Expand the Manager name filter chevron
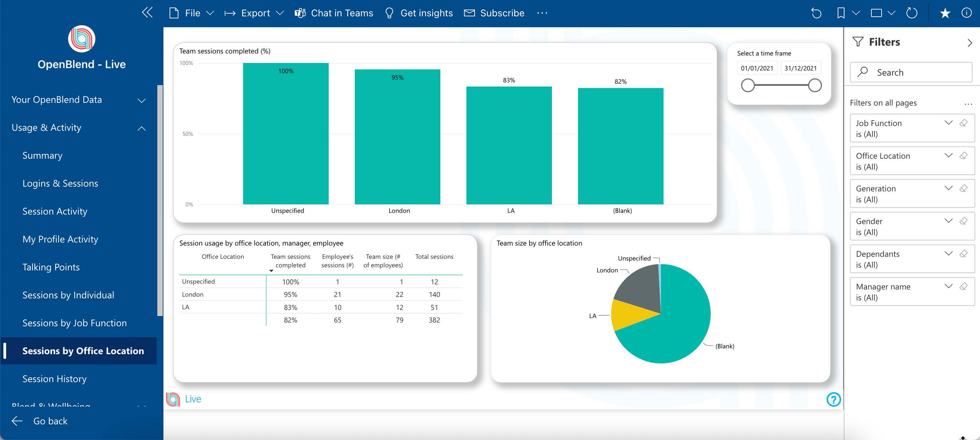 coord(948,287)
